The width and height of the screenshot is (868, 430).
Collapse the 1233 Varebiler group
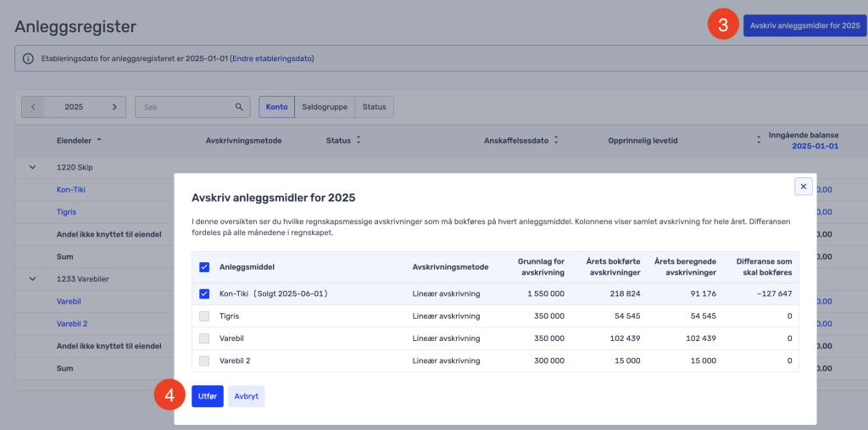pos(33,278)
